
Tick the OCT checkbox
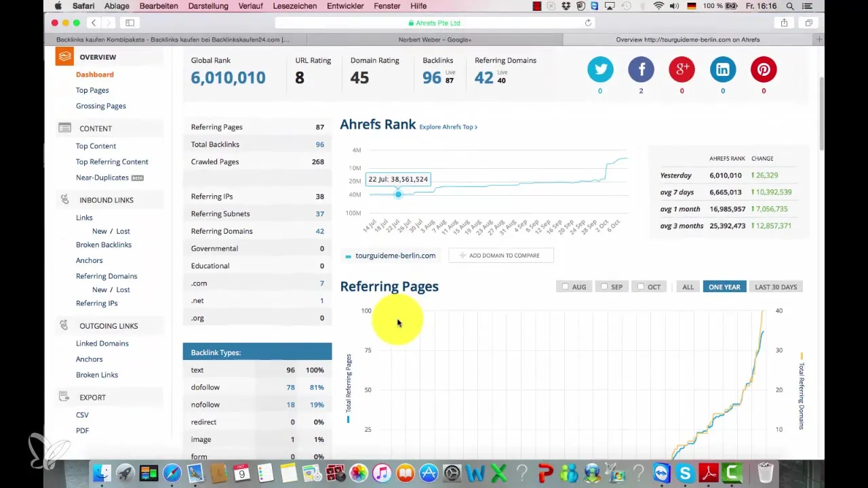(x=640, y=287)
